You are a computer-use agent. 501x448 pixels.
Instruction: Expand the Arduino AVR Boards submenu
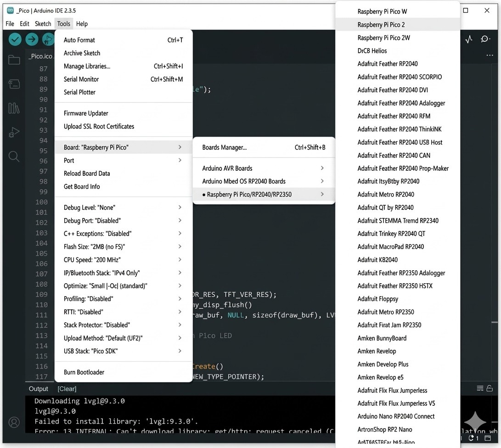point(264,168)
